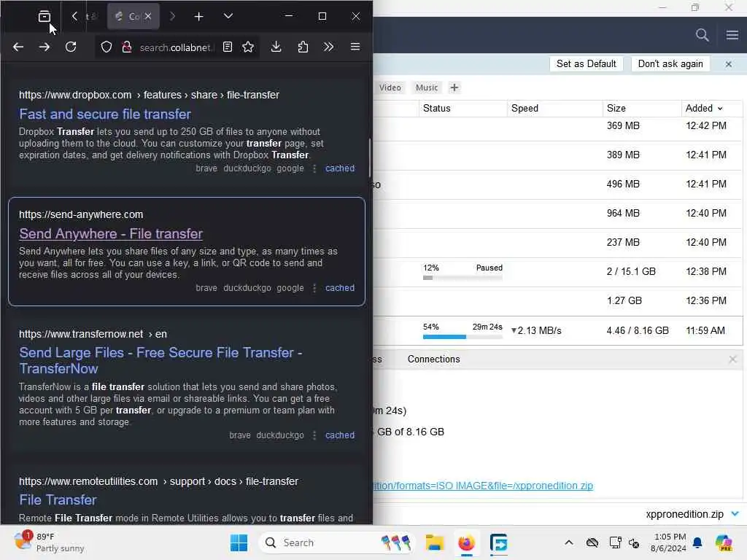Select the 1.27 GB download row
This screenshot has width=747, height=560.
tap(557, 301)
